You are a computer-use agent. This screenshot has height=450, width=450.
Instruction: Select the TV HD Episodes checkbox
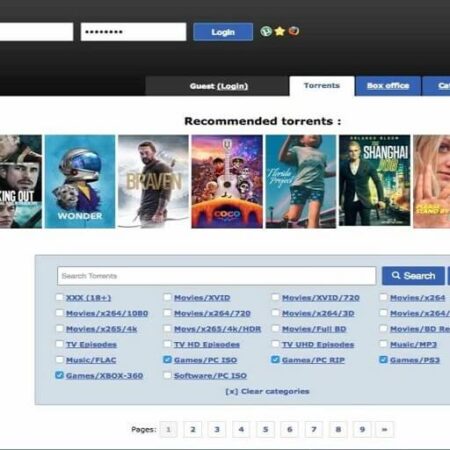[x=167, y=344]
